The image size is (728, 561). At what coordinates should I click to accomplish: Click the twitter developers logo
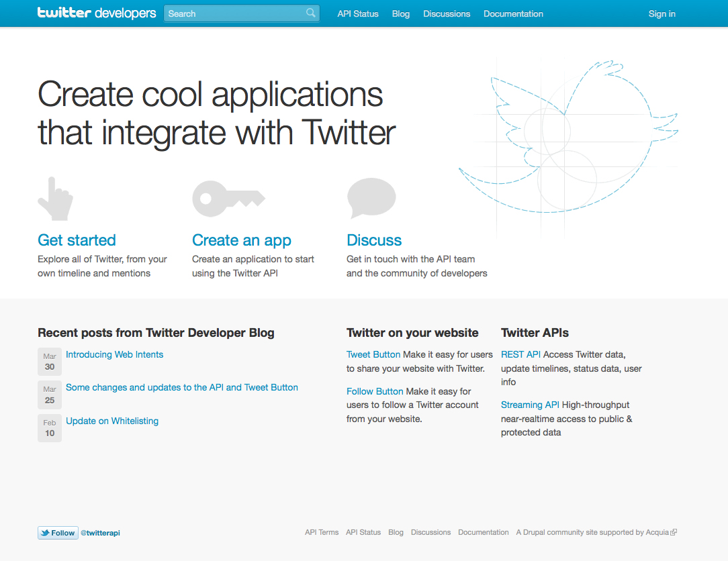click(96, 13)
